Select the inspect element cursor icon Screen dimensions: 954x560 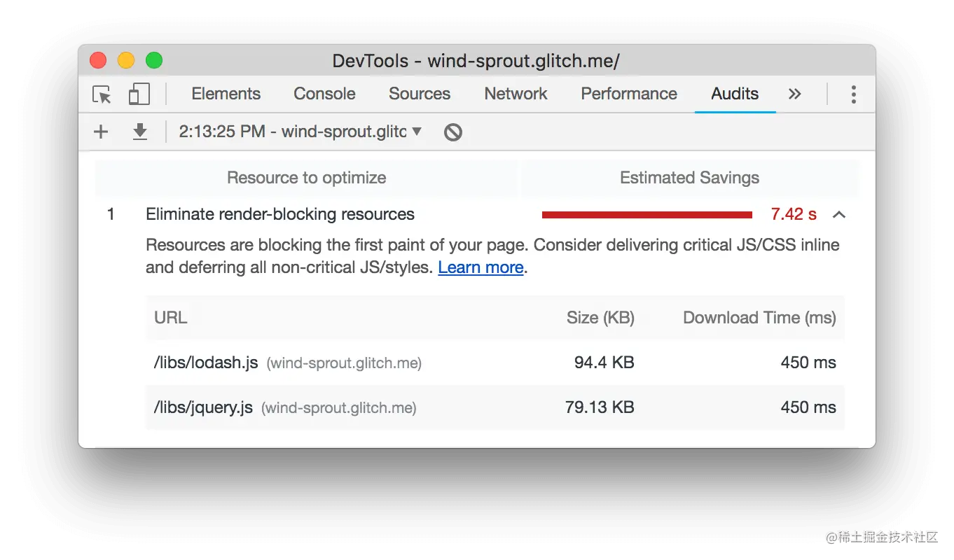click(102, 94)
